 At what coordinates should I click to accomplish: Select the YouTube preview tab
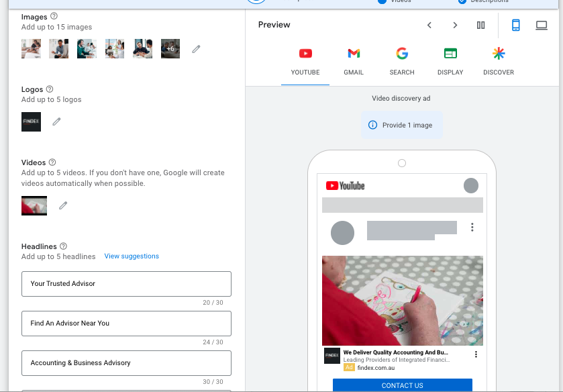point(305,61)
